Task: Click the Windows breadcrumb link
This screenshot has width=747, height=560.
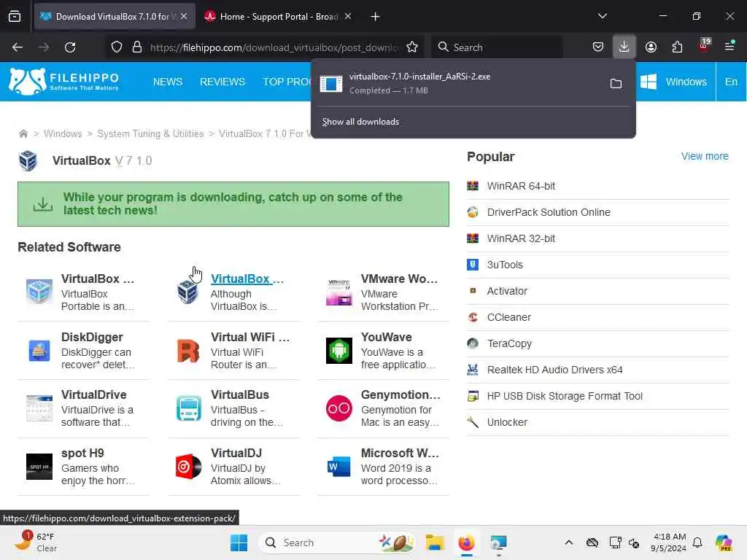Action: [x=63, y=134]
